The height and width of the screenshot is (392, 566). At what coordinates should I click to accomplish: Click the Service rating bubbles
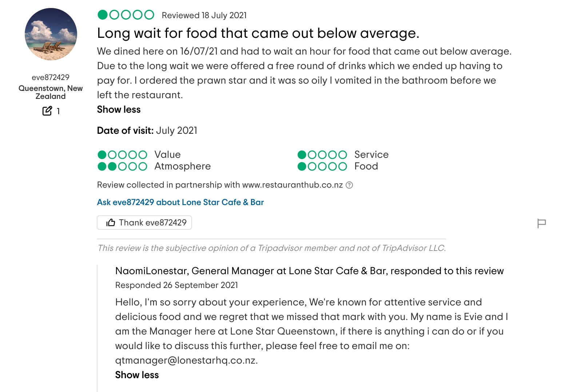click(322, 155)
